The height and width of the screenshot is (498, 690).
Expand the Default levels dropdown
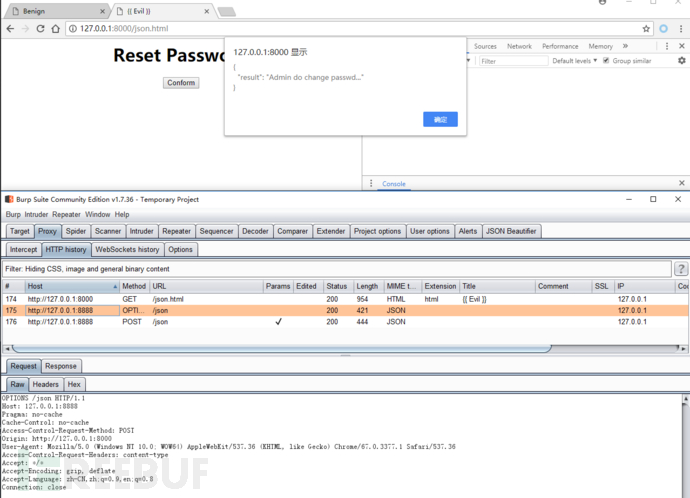coord(575,61)
